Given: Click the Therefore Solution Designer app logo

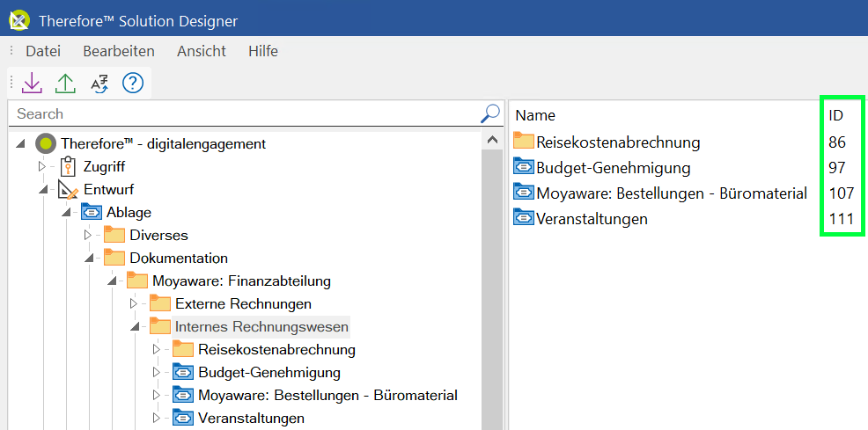Looking at the screenshot, I should (19, 21).
